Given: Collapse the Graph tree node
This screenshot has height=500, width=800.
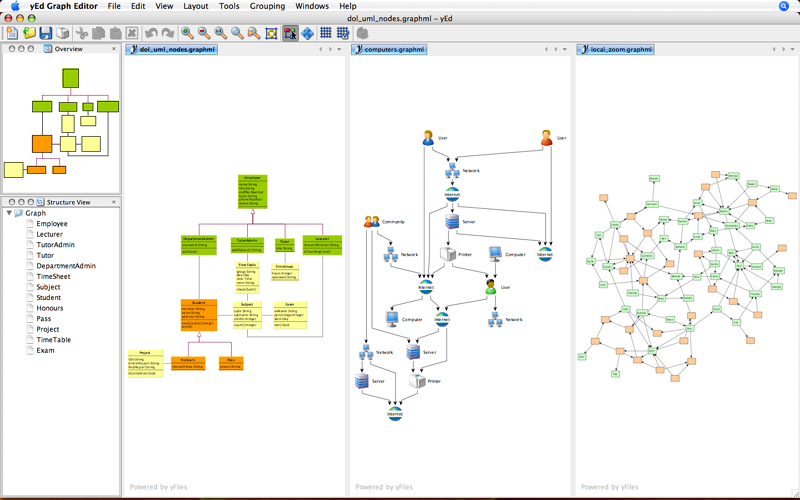Looking at the screenshot, I should (9, 213).
